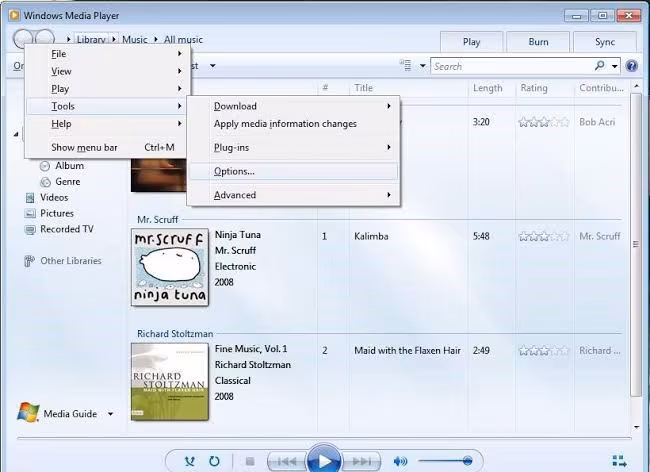Image resolution: width=650 pixels, height=472 pixels.
Task: Start playback with the round Play button
Action: 324,460
